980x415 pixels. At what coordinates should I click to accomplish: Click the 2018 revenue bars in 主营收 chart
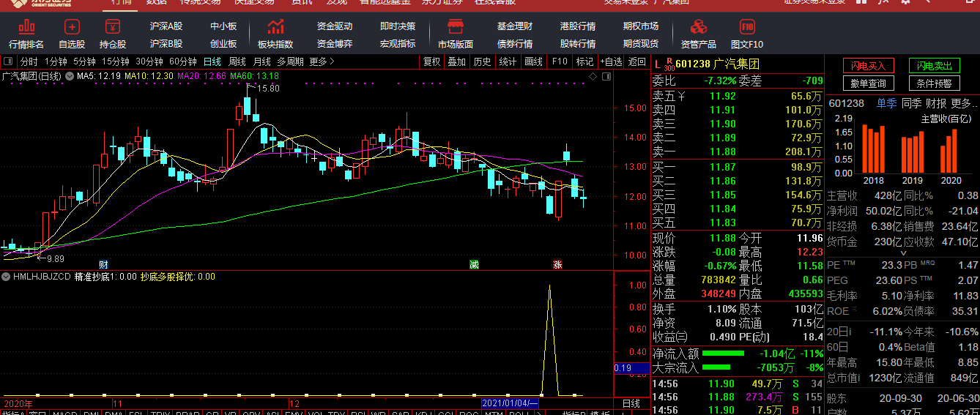click(875, 149)
